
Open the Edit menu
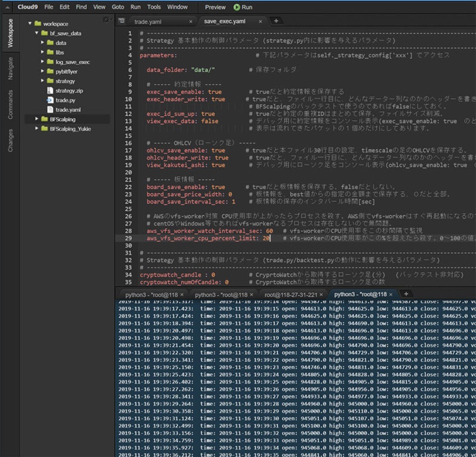pos(64,7)
